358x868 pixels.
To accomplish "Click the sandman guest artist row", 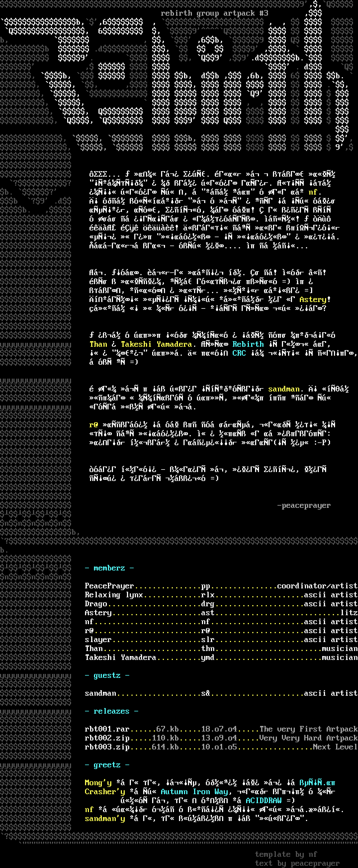I will 221,694.
